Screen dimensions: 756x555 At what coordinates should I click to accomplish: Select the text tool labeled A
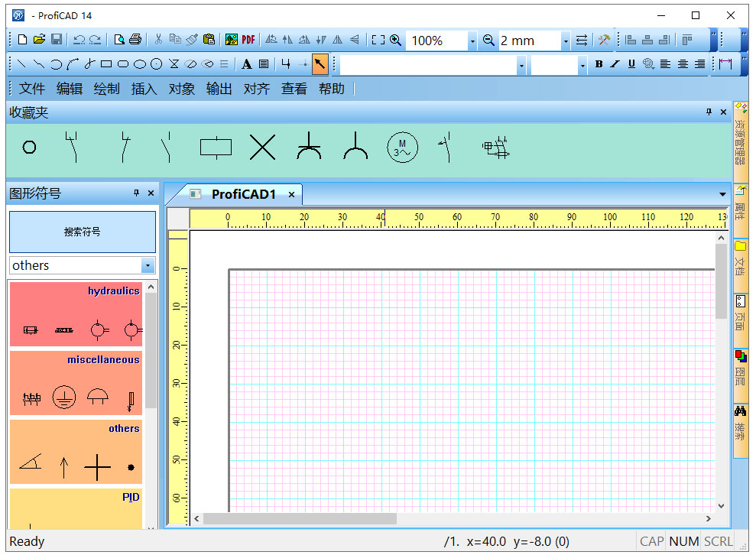point(246,63)
